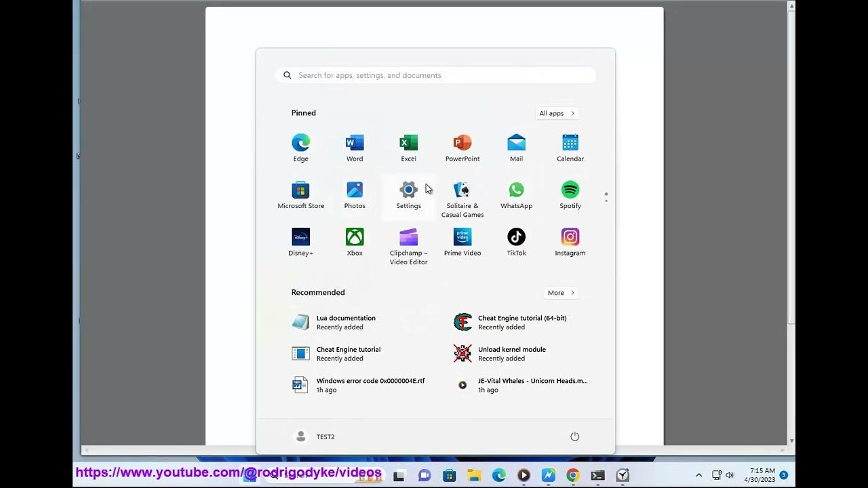Open the notification count badge
This screenshot has height=488, width=868.
tap(784, 475)
